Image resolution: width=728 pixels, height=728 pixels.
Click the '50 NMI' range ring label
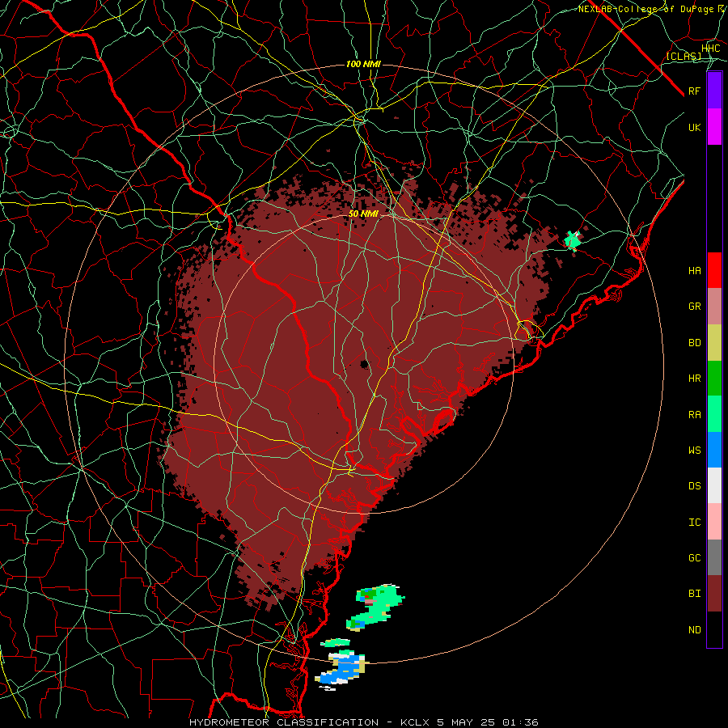(x=363, y=214)
